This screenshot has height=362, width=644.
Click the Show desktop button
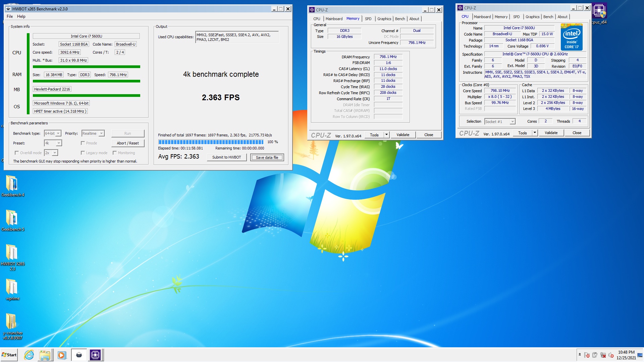point(640,355)
